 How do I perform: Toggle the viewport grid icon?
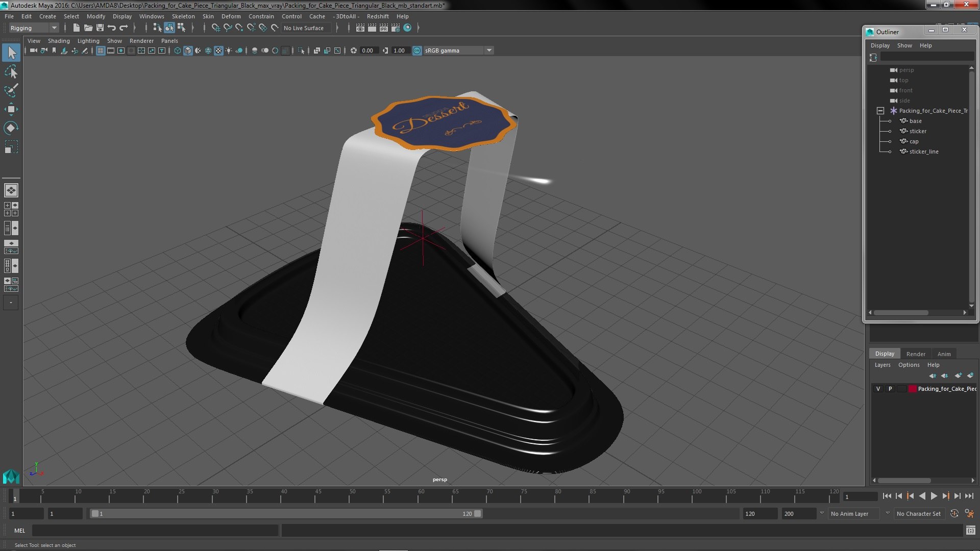[x=101, y=51]
